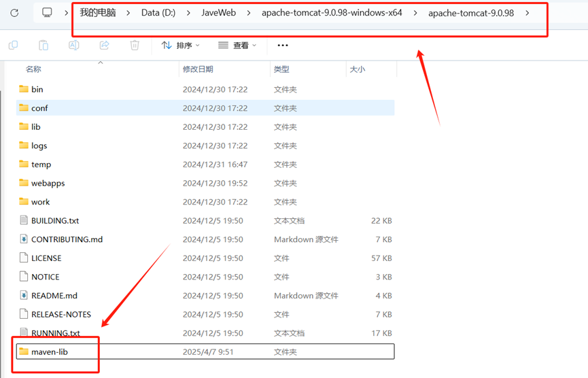Click the This PC monitor icon
Screen dimensions: 588x378
[47, 13]
